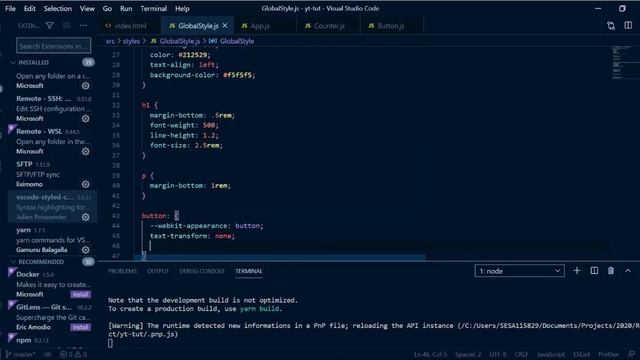Create a new terminal with plus icon

click(x=576, y=271)
